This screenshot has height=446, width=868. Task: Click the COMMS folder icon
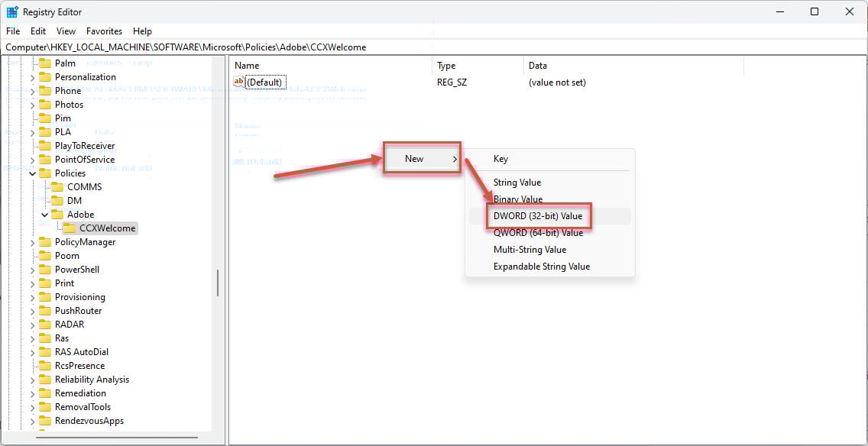point(57,186)
